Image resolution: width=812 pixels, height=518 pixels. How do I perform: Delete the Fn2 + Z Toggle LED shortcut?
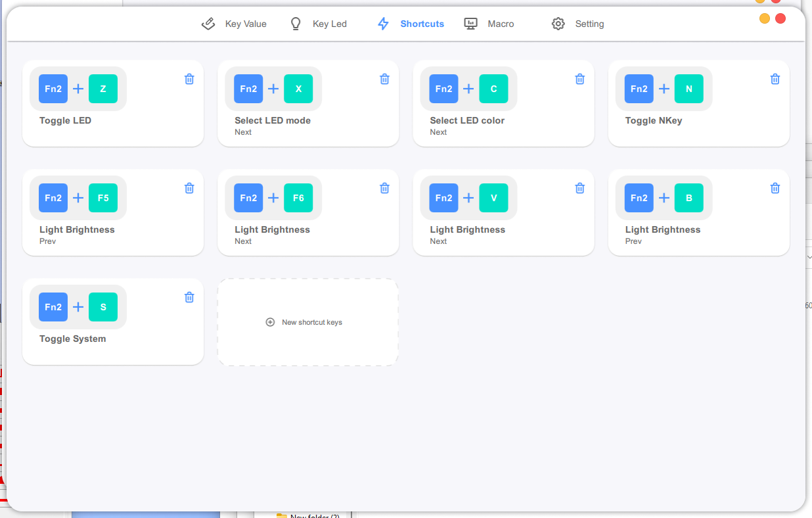tap(189, 79)
